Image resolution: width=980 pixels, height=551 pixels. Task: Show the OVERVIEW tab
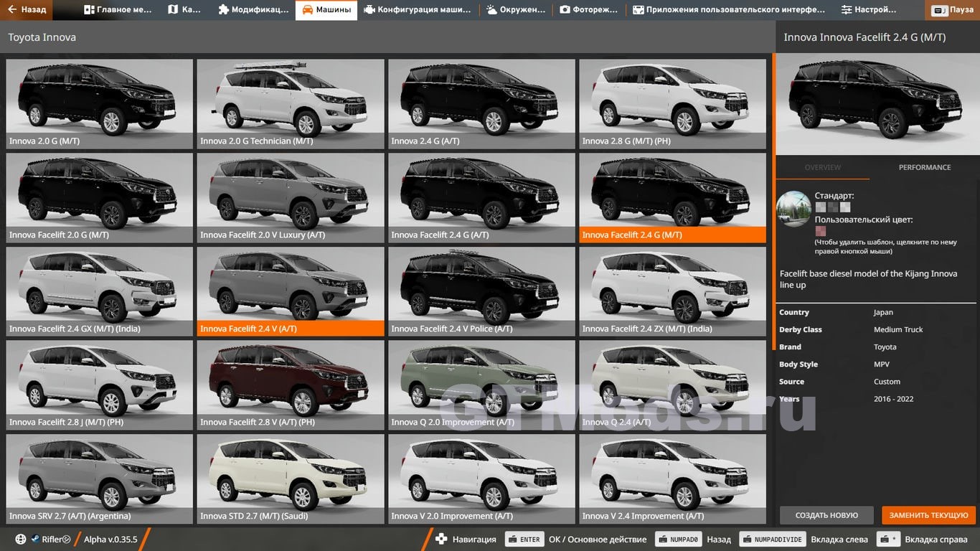click(x=822, y=167)
